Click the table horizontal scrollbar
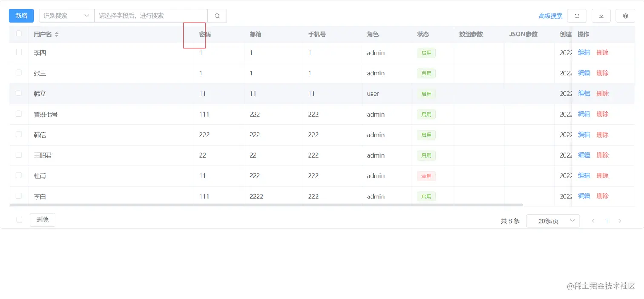This screenshot has width=644, height=299. pos(266,205)
